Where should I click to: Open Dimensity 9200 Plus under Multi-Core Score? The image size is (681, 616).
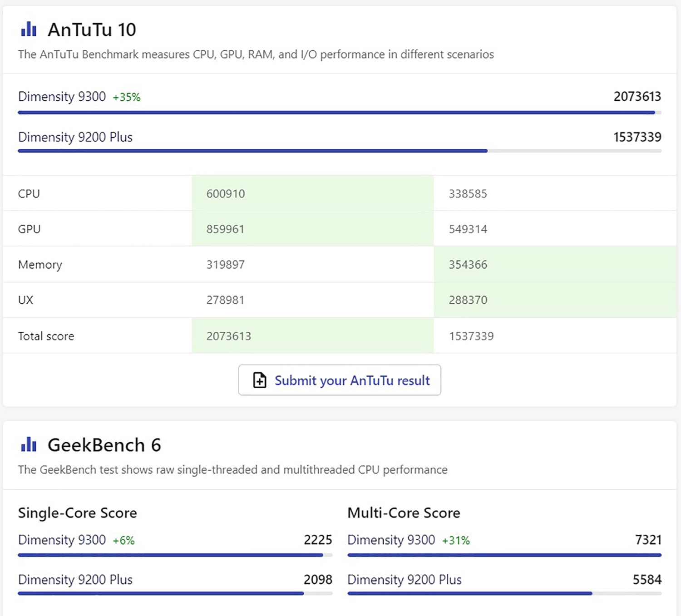405,580
